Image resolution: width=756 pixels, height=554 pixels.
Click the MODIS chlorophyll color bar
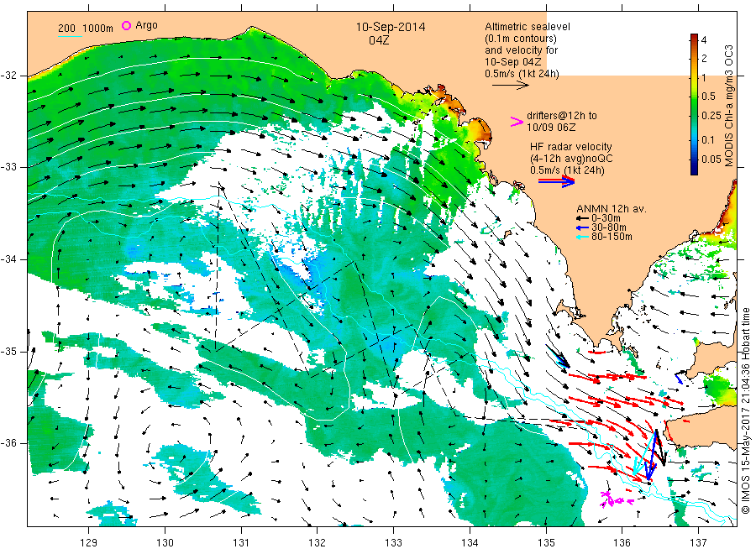tap(694, 104)
